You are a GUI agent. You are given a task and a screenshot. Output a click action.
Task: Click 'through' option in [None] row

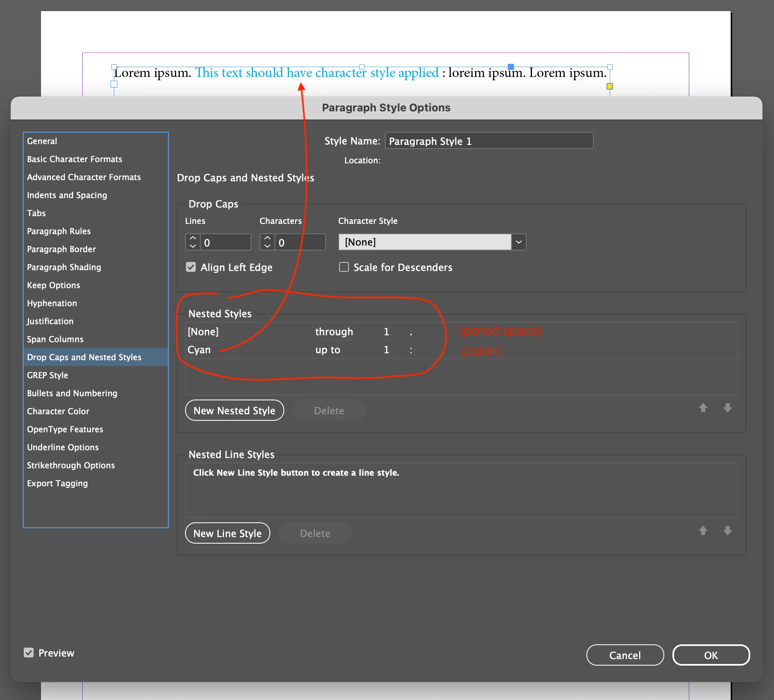point(334,332)
